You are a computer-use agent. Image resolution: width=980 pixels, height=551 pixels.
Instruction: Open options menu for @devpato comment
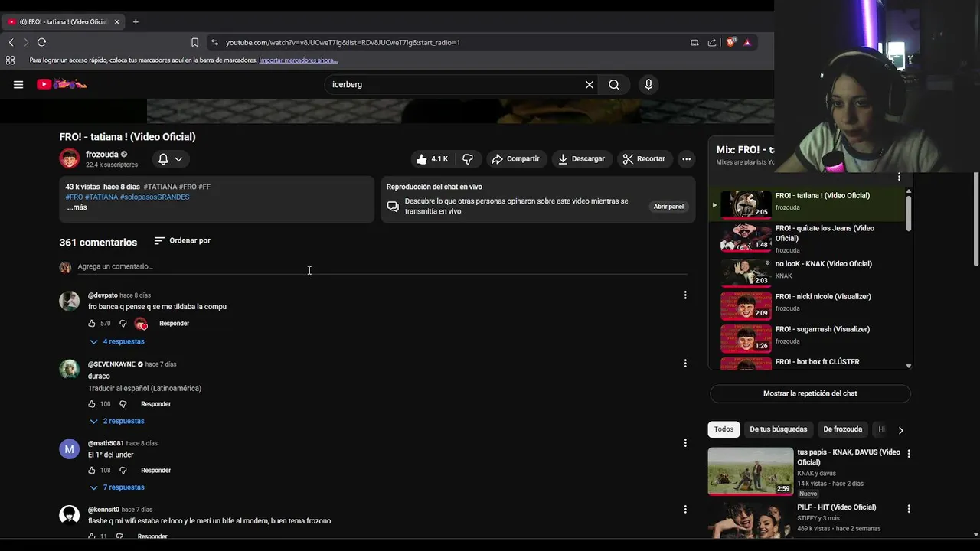(685, 295)
